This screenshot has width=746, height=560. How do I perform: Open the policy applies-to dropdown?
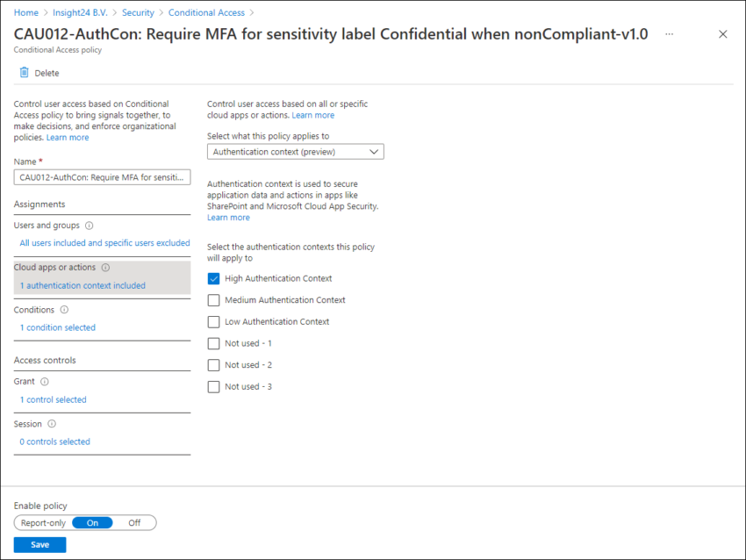[x=296, y=151]
